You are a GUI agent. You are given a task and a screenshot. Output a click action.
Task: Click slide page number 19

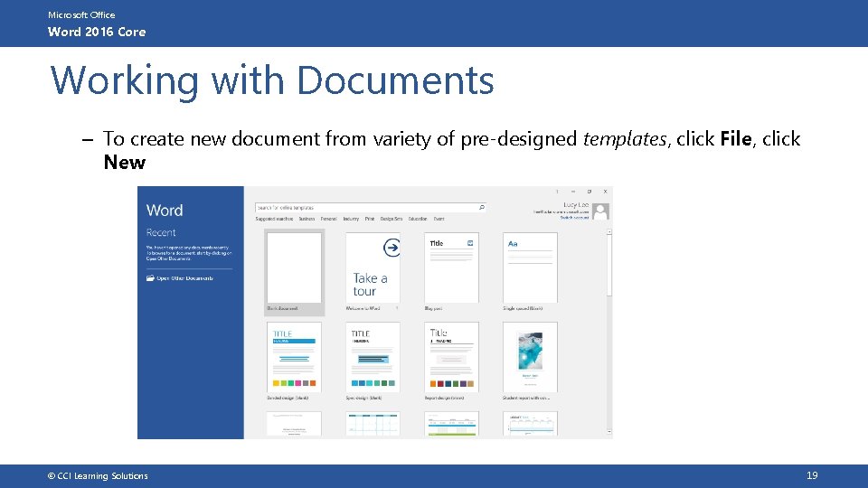click(812, 475)
